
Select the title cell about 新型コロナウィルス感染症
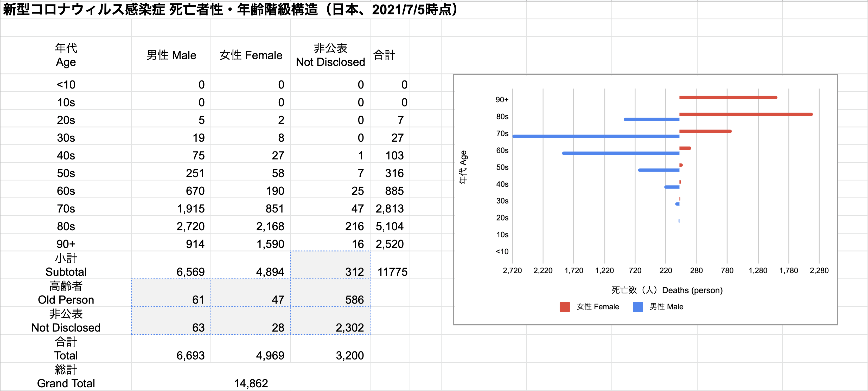(231, 9)
